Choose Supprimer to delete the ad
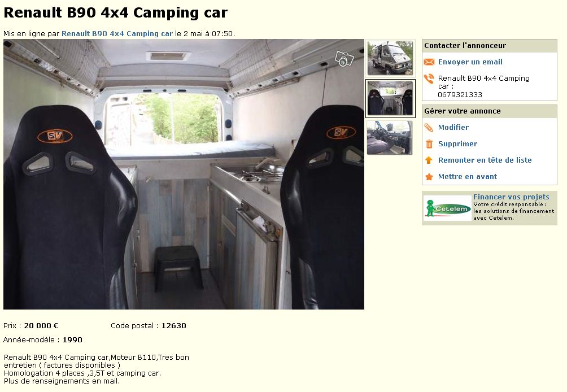Screen dimensions: 567x392 [457, 144]
